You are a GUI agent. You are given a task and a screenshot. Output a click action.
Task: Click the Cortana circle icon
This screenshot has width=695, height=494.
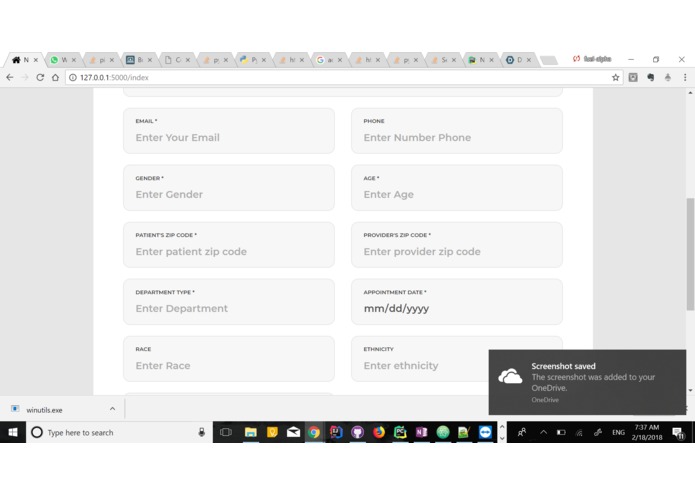click(x=37, y=432)
